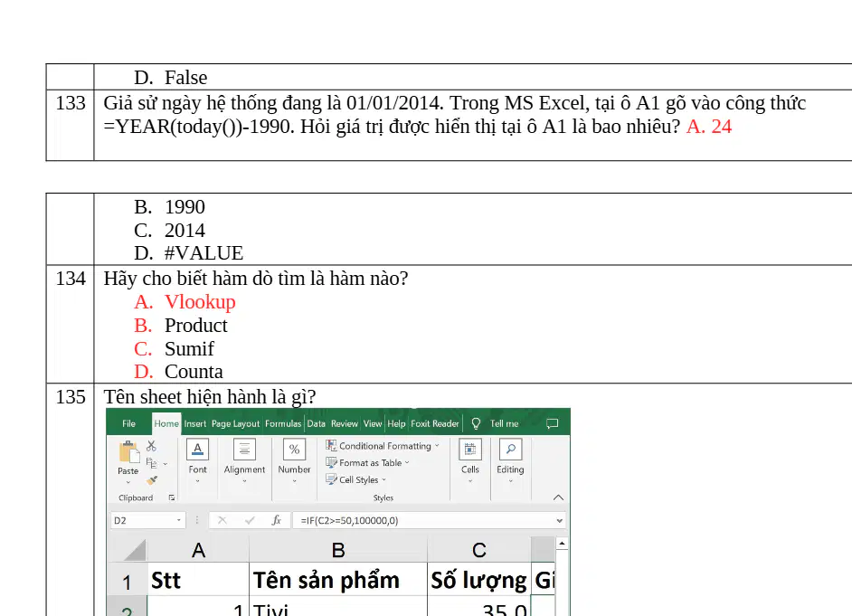This screenshot has height=616, width=852.
Task: Click the Cell Styles icon
Action: 331,479
